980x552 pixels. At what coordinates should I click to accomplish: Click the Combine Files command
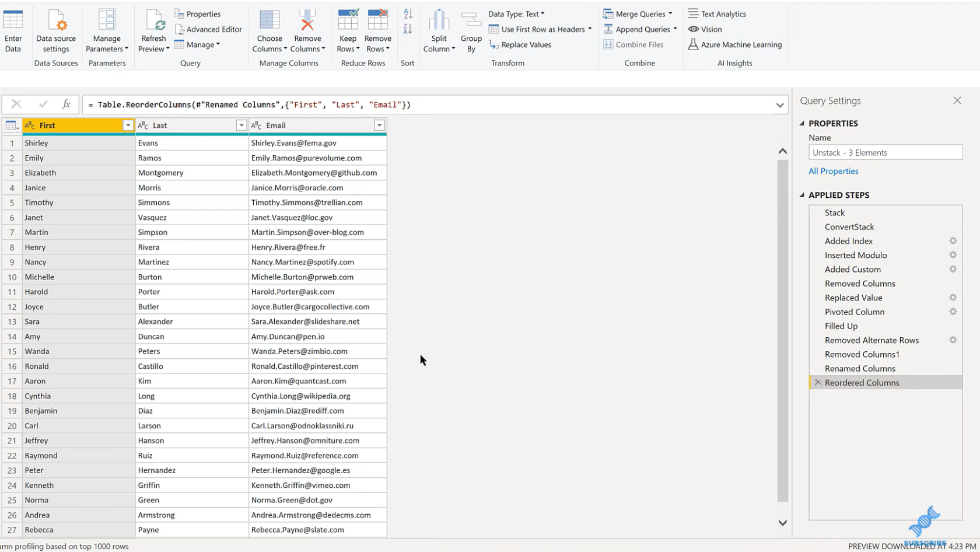tap(633, 44)
